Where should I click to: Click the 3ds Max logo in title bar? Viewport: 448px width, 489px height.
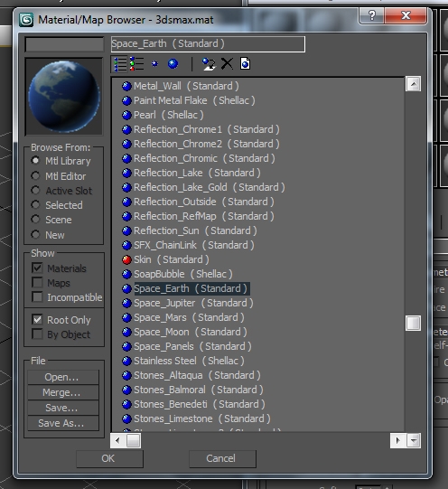pos(26,20)
